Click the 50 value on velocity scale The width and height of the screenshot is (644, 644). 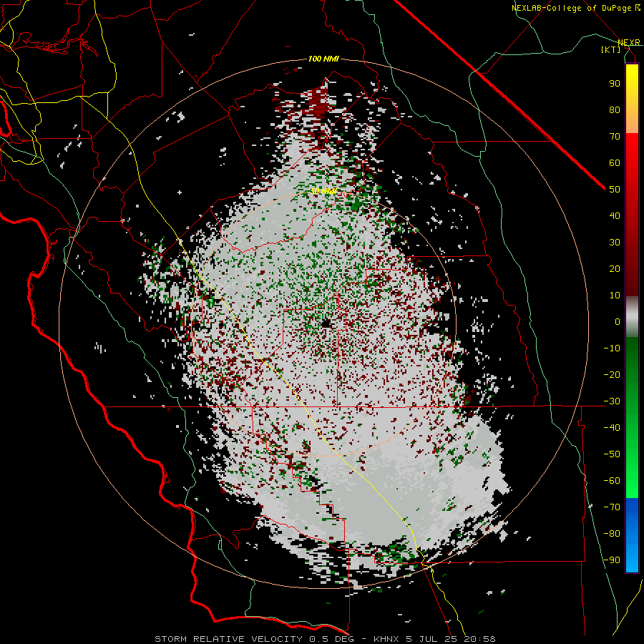615,190
